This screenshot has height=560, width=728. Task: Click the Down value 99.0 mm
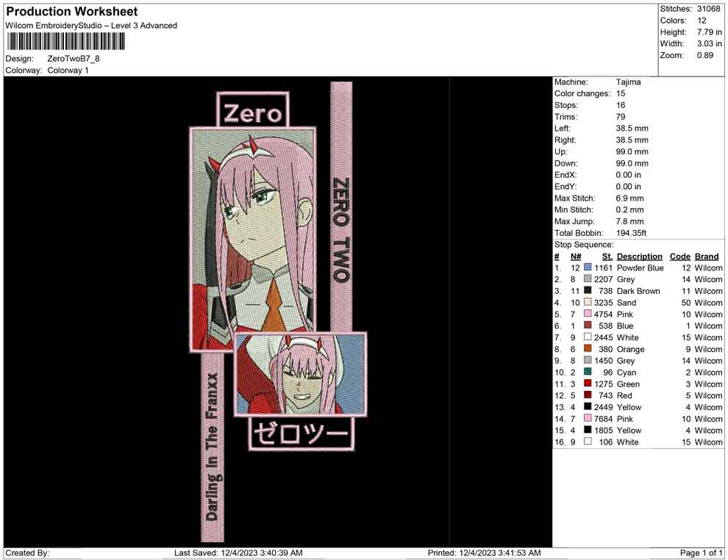[x=632, y=163]
